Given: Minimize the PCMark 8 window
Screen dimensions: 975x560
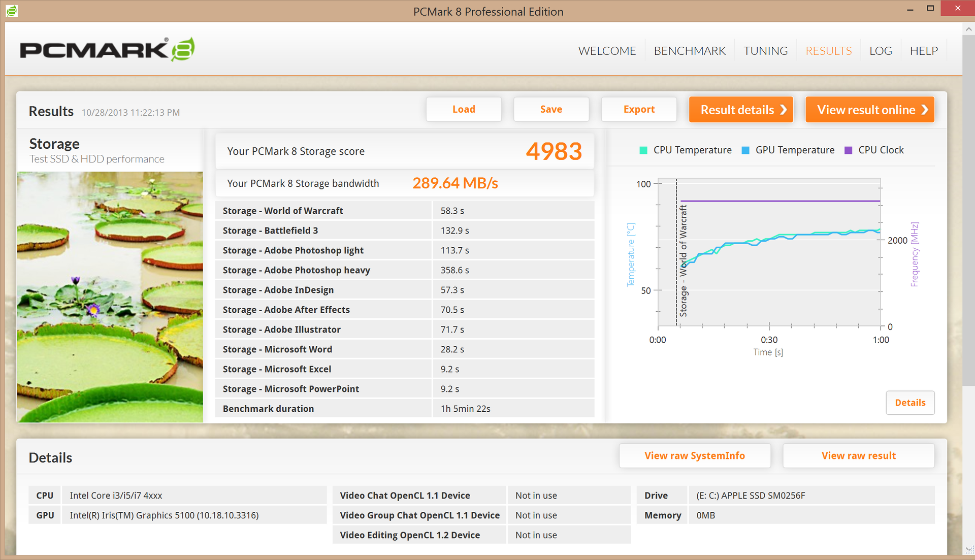Looking at the screenshot, I should pos(911,9).
